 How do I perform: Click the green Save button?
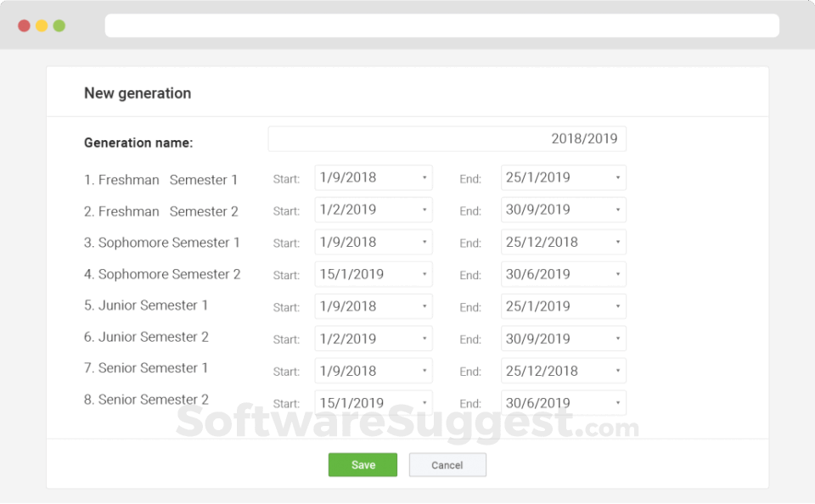[x=363, y=464]
